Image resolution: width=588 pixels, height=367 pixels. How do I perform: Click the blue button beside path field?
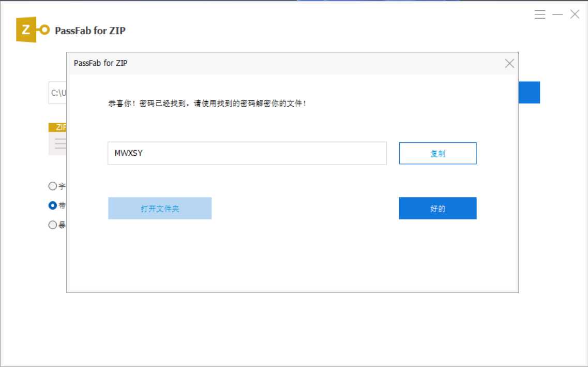(529, 92)
